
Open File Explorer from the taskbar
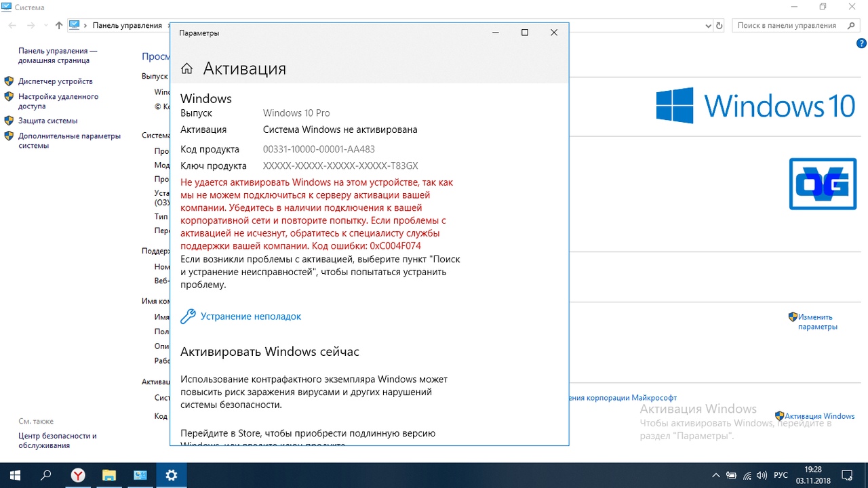109,475
